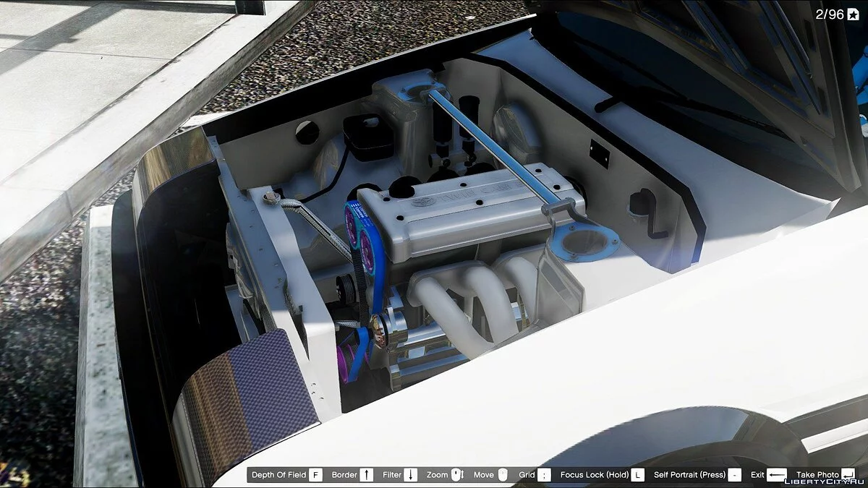
Task: Select the Border text label
Action: click(344, 475)
